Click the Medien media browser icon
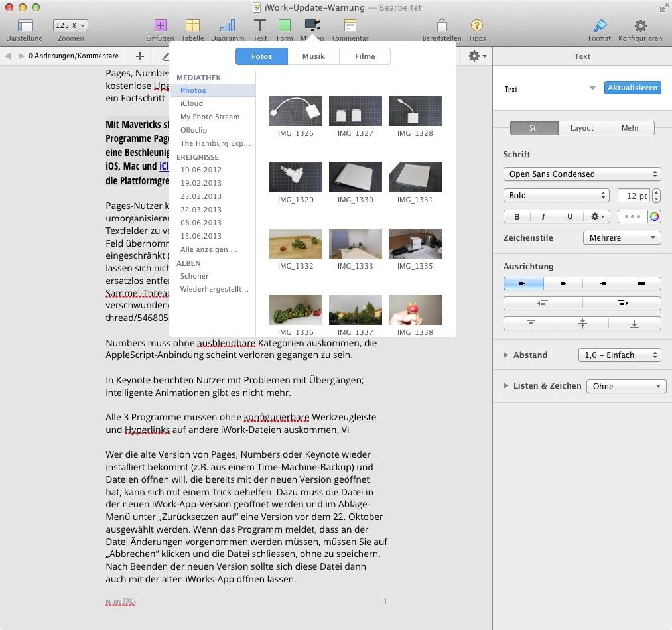 coord(313,25)
